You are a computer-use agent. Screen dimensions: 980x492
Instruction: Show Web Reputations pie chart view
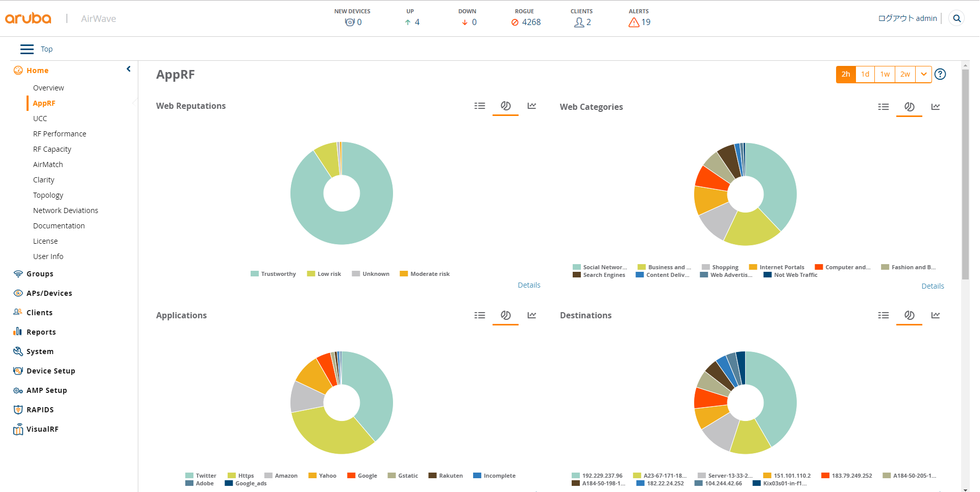pyautogui.click(x=505, y=106)
